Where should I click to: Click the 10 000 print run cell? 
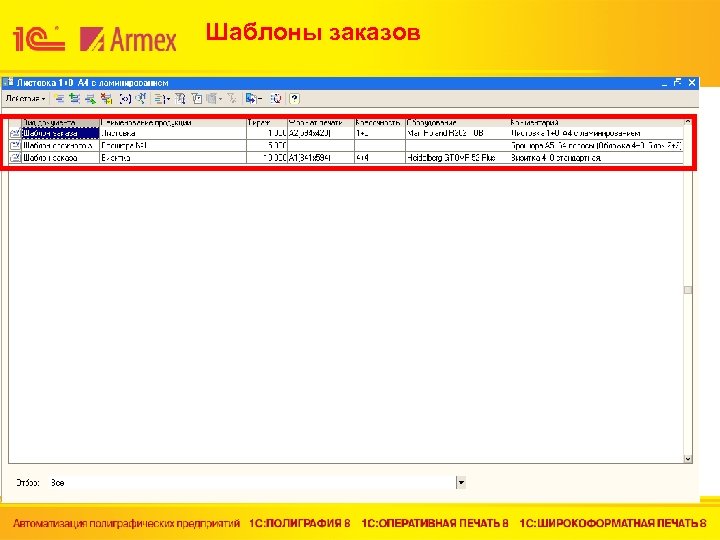(267, 158)
